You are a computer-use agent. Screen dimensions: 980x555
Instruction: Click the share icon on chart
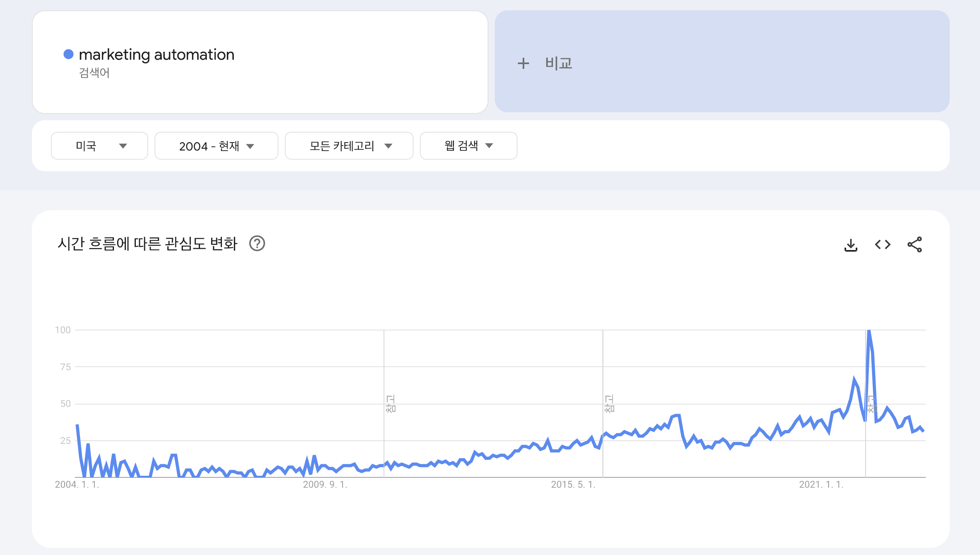point(914,244)
